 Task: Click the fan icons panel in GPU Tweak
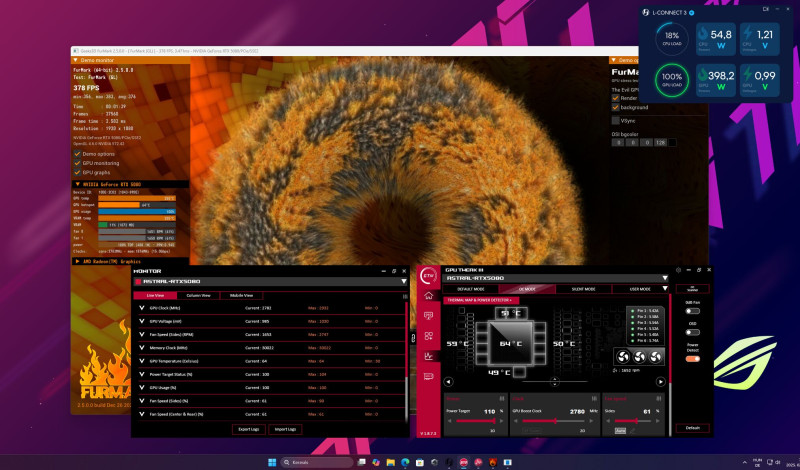pyautogui.click(x=639, y=356)
